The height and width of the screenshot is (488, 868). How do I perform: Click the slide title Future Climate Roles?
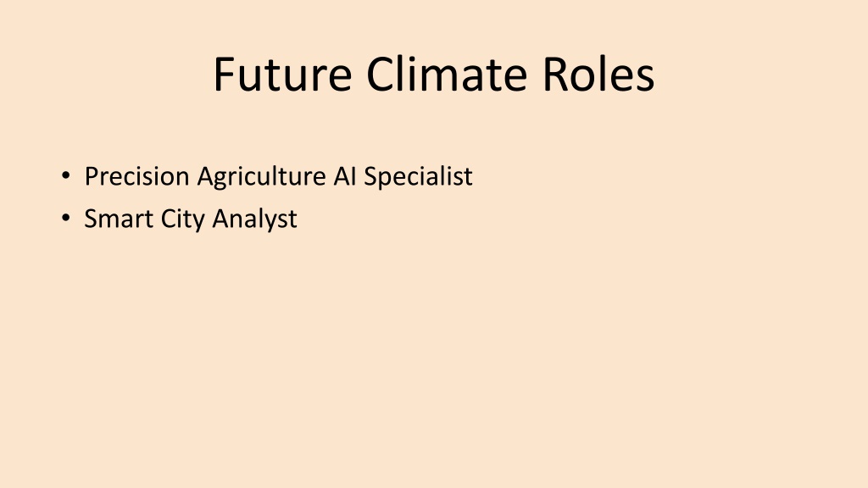[433, 75]
